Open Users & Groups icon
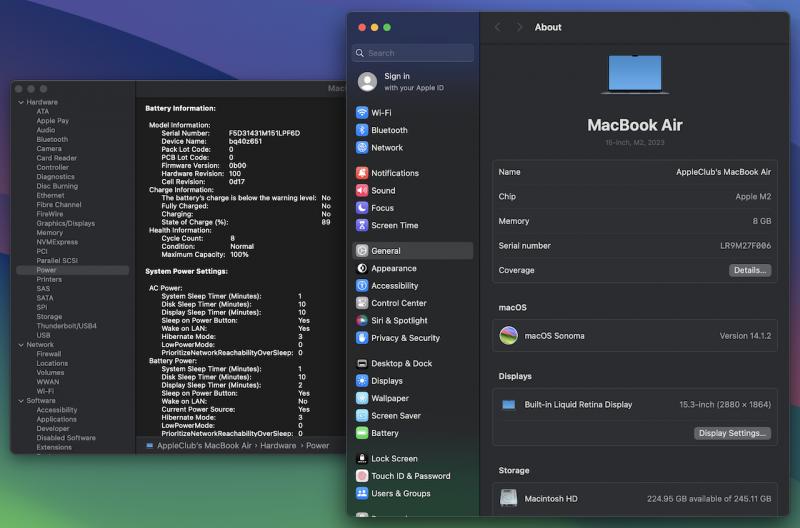 click(362, 493)
